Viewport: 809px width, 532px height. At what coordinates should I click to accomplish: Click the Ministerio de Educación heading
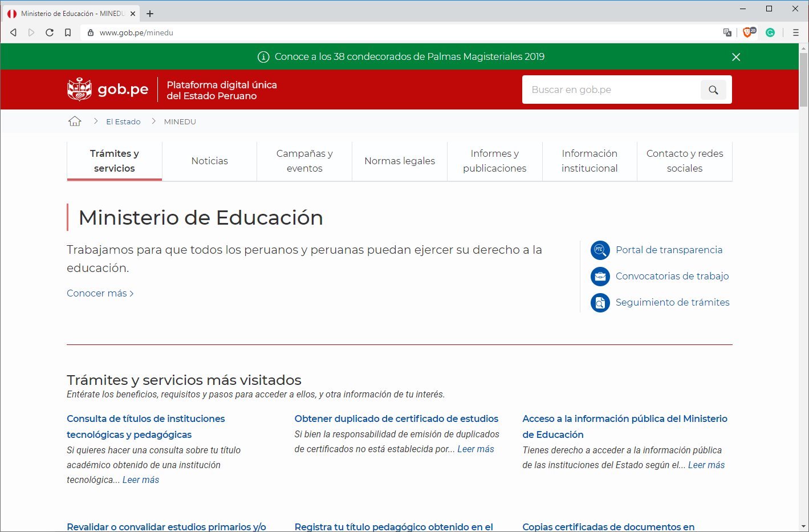coord(201,217)
